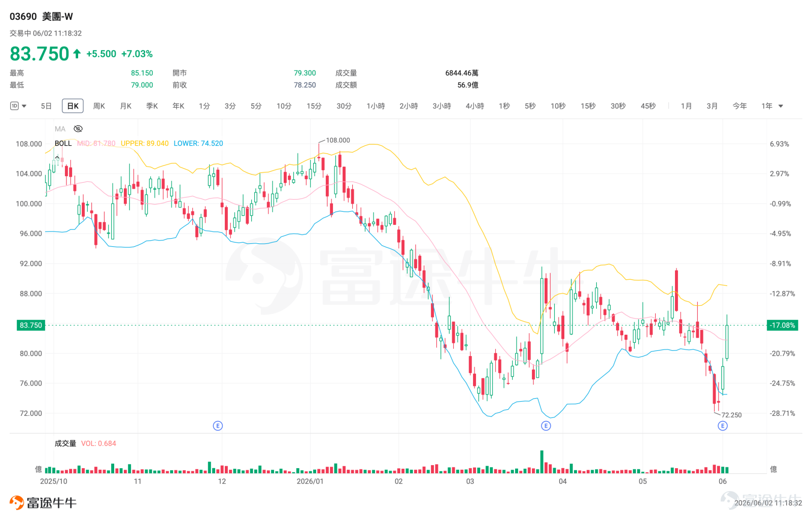Click the BOLL UPPER: 89.040 value
The image size is (812, 519).
tap(145, 143)
